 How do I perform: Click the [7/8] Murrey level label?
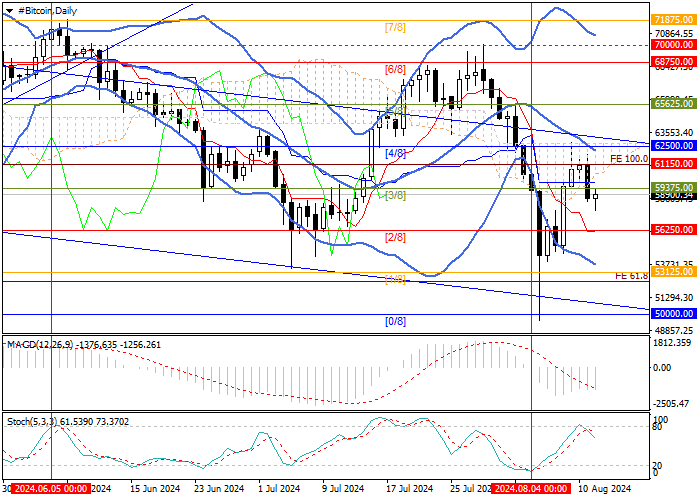(x=395, y=28)
